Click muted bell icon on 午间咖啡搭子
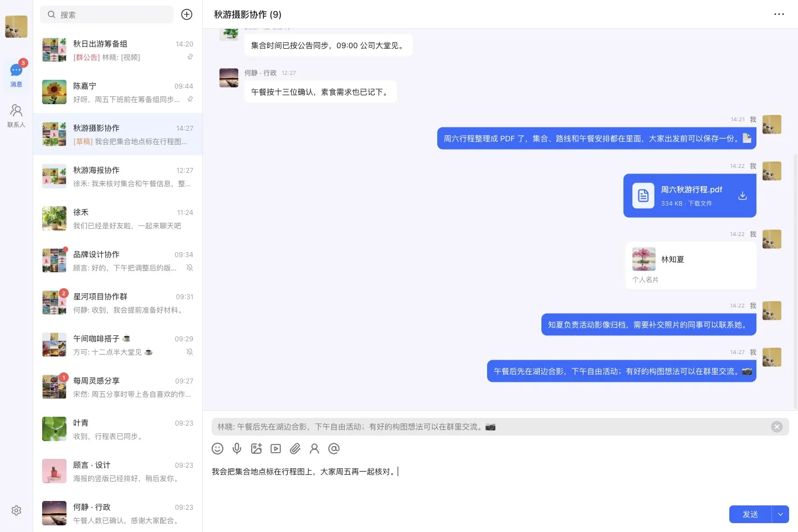 190,352
